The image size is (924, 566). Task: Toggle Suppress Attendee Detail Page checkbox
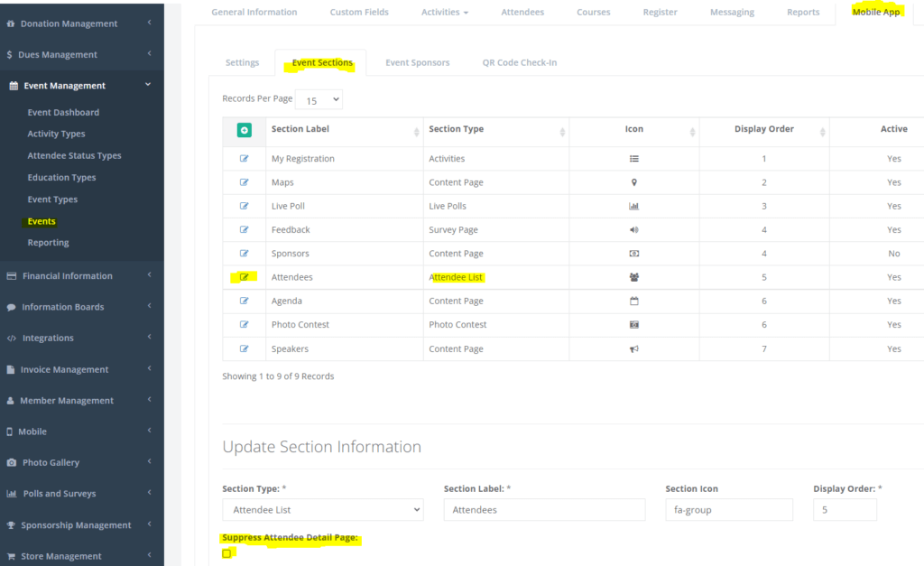[x=226, y=553]
